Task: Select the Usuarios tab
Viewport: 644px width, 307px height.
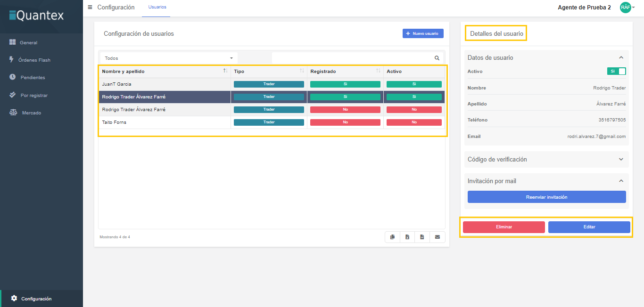Action: pyautogui.click(x=157, y=7)
